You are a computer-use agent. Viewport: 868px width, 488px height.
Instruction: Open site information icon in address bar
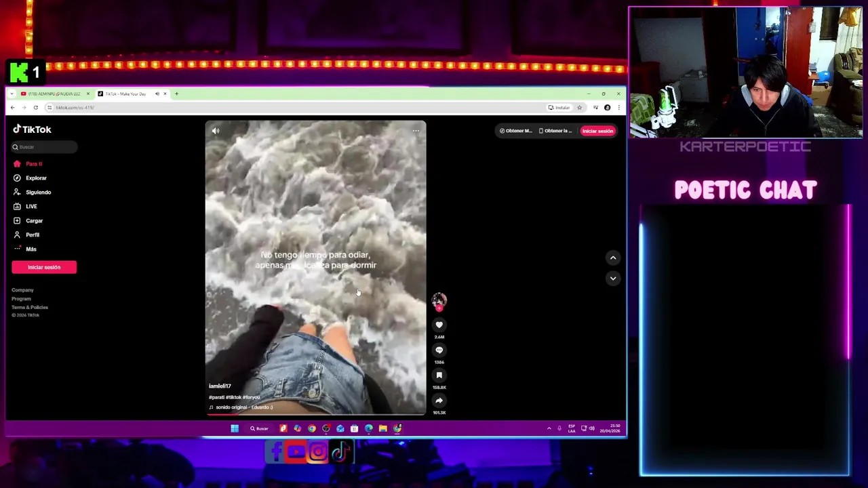click(50, 108)
